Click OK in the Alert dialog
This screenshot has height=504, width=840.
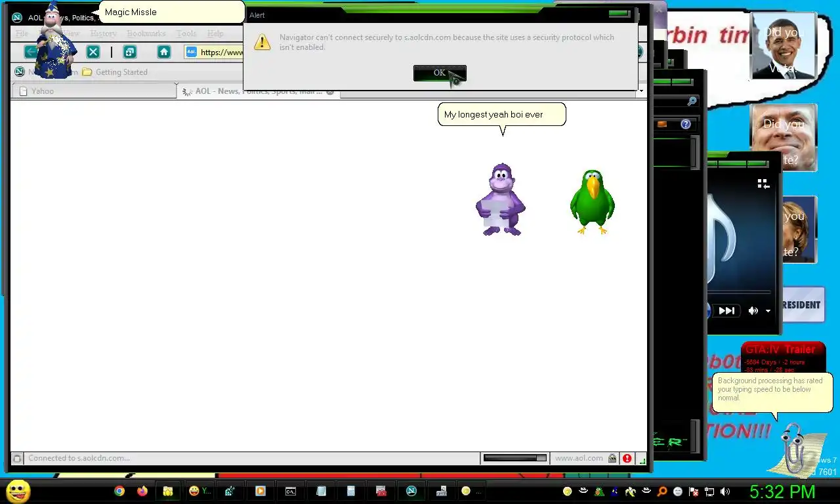click(440, 73)
